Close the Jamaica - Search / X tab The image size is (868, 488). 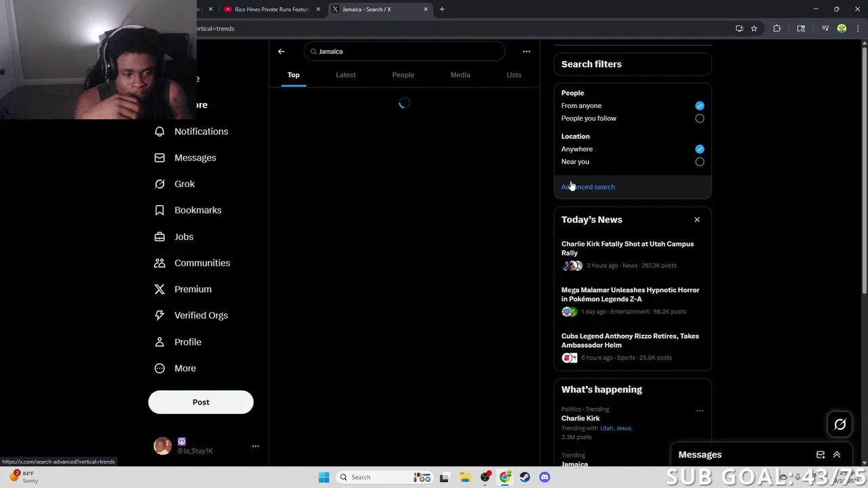coord(426,9)
